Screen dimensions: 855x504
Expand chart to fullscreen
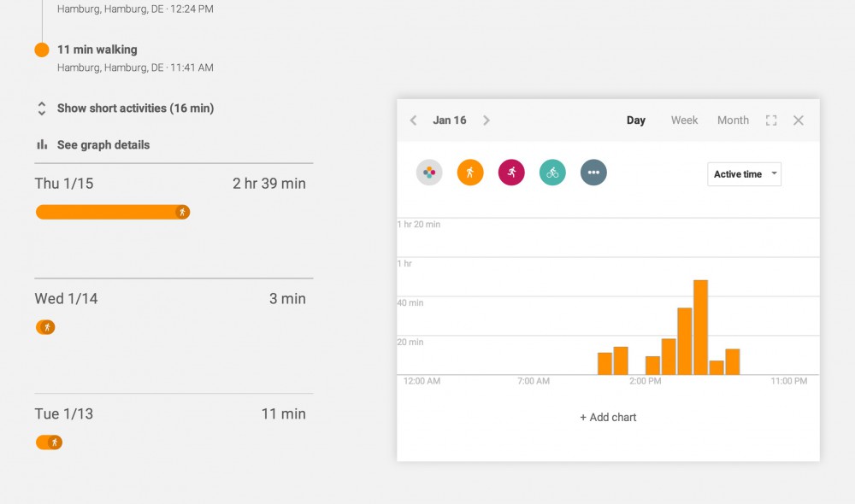pyautogui.click(x=771, y=120)
